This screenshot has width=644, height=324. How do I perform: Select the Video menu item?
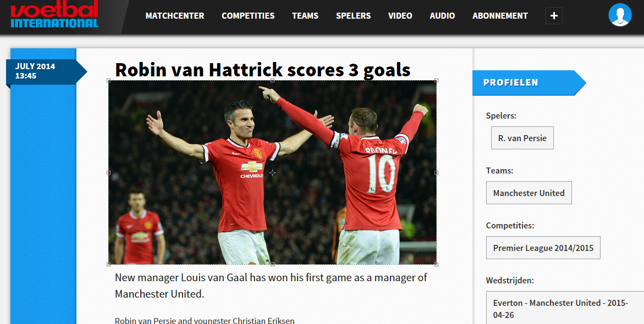click(400, 16)
